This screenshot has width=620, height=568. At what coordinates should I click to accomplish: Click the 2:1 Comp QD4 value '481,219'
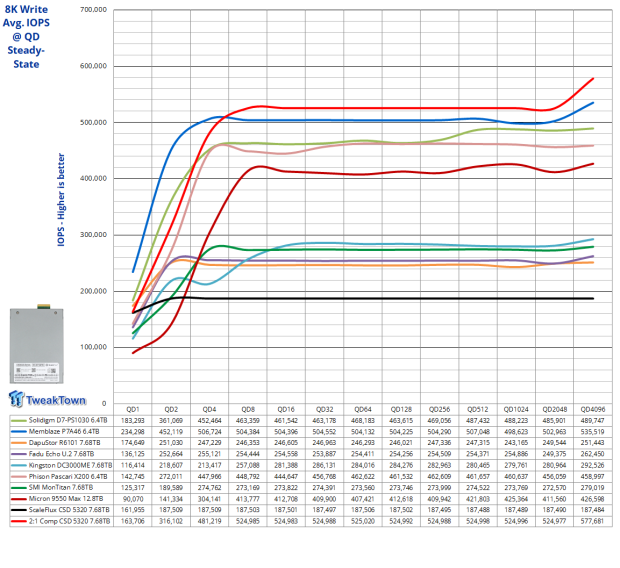click(x=209, y=521)
